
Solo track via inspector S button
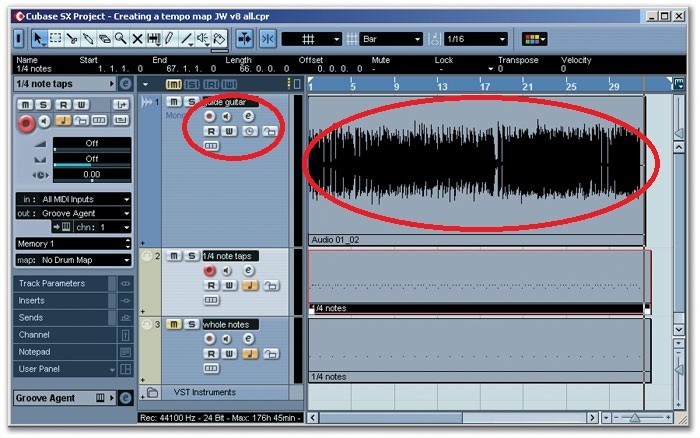tap(43, 104)
